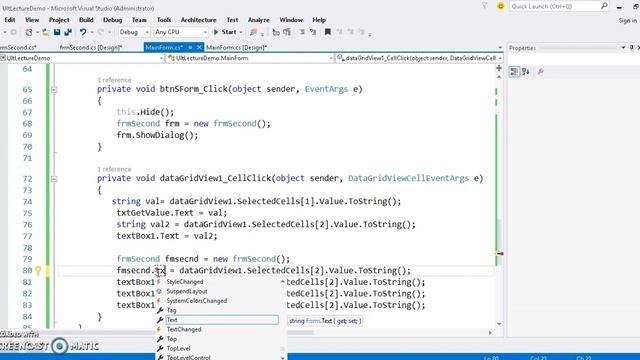This screenshot has width=640, height=360.
Task: Click the Comment selected lines icon
Action: pyautogui.click(x=276, y=32)
